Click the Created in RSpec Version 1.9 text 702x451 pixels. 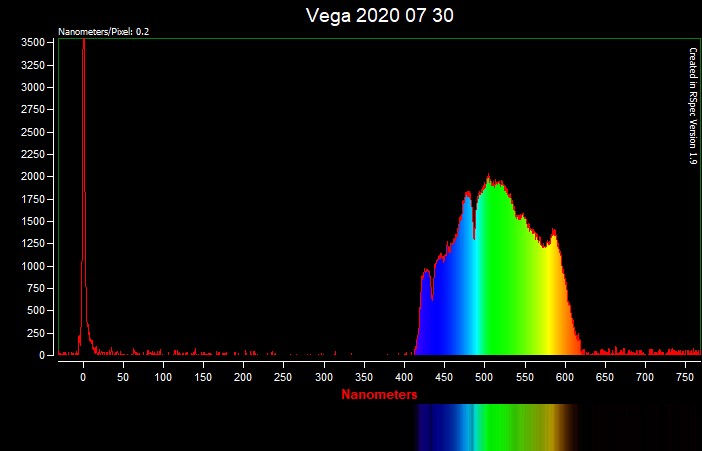click(692, 105)
